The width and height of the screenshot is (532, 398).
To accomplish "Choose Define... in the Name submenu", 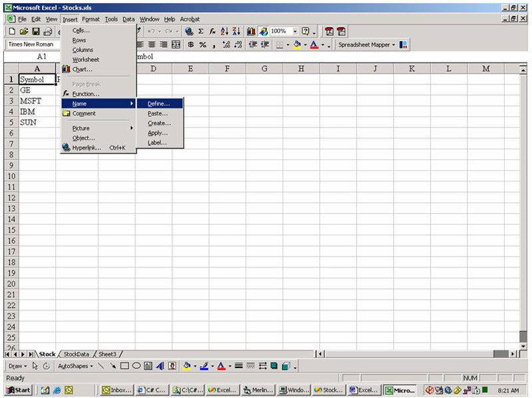I will 160,104.
